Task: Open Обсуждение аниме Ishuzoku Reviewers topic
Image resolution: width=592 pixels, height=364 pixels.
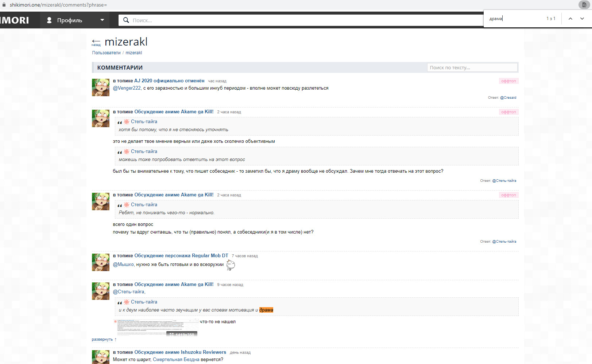Action: 180,352
